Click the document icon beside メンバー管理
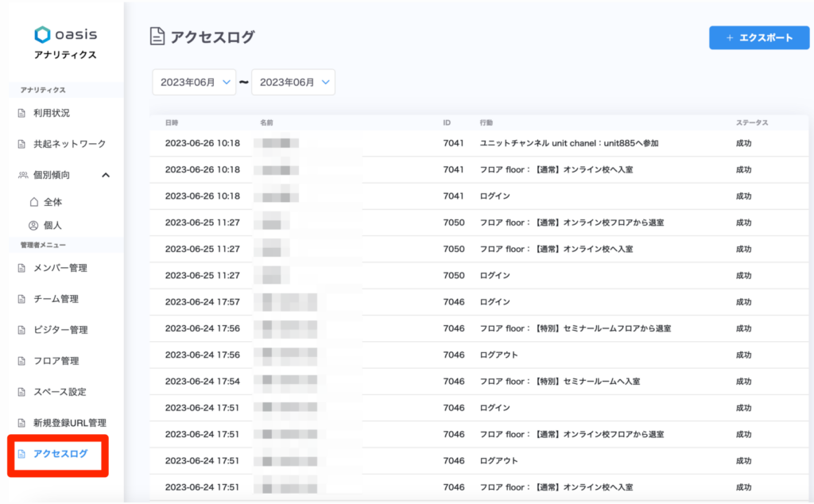The height and width of the screenshot is (504, 814). pyautogui.click(x=22, y=269)
